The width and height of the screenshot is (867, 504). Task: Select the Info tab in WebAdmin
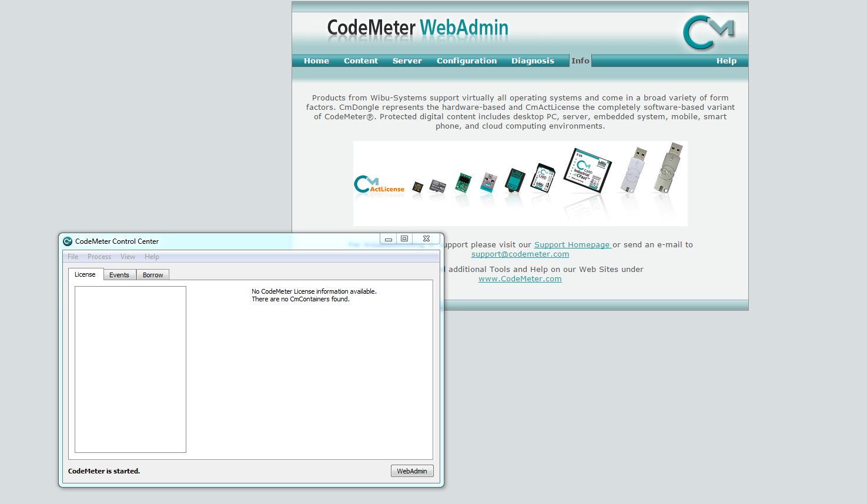pos(580,61)
